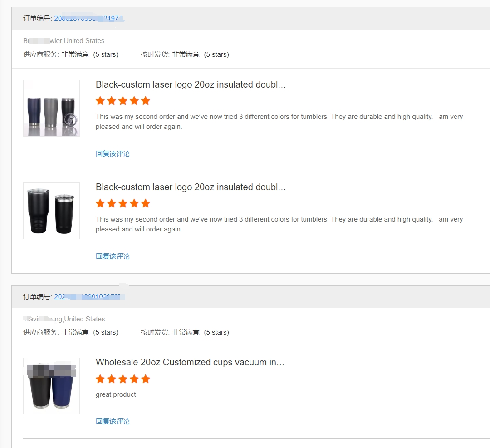This screenshot has width=490, height=448.
Task: Open the product title beside the three-color tumblers image
Action: tap(191, 85)
